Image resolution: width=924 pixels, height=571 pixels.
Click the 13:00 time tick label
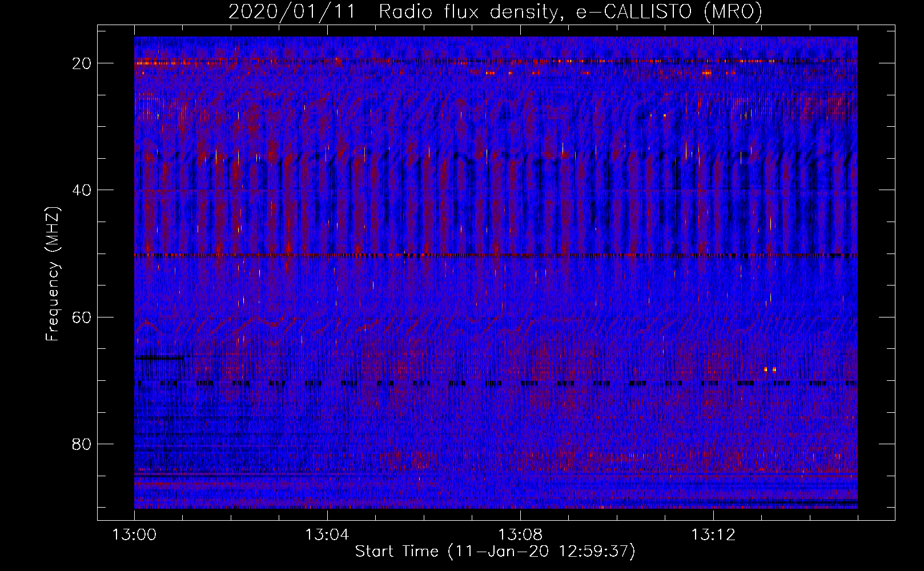[x=134, y=535]
